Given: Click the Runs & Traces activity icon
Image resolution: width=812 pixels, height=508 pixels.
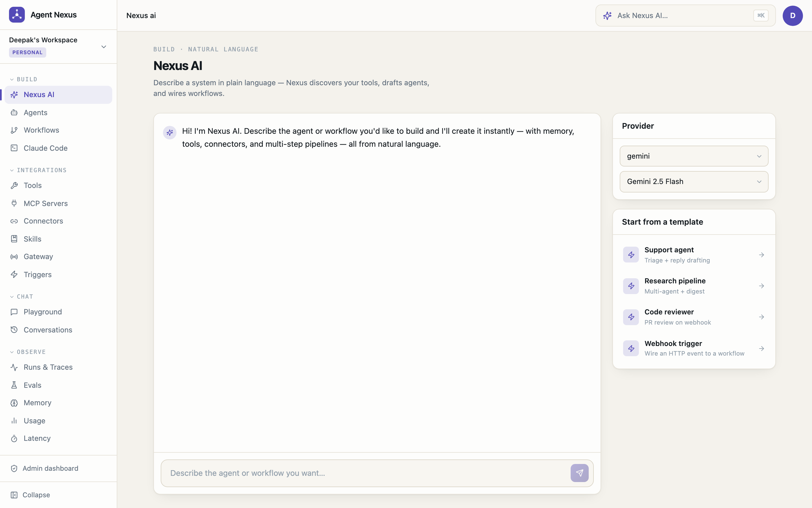Looking at the screenshot, I should (x=14, y=367).
